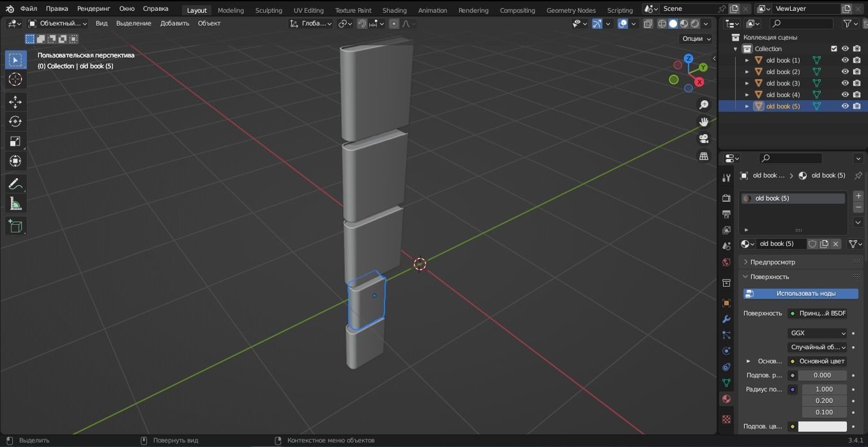
Task: Toggle snapping magnet
Action: pyautogui.click(x=362, y=24)
